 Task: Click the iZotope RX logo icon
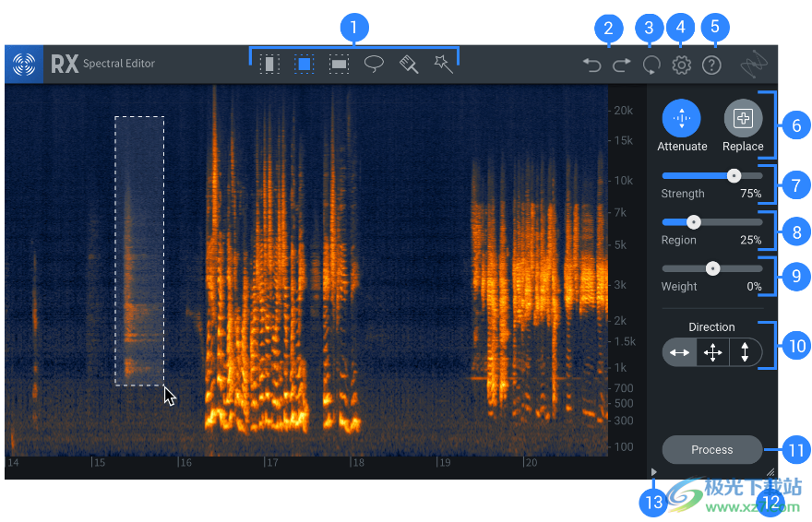point(24,65)
